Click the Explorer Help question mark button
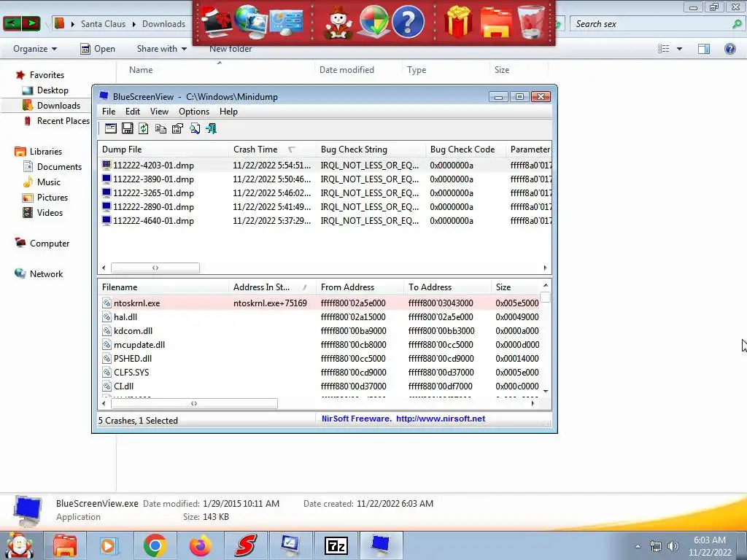 click(x=729, y=49)
